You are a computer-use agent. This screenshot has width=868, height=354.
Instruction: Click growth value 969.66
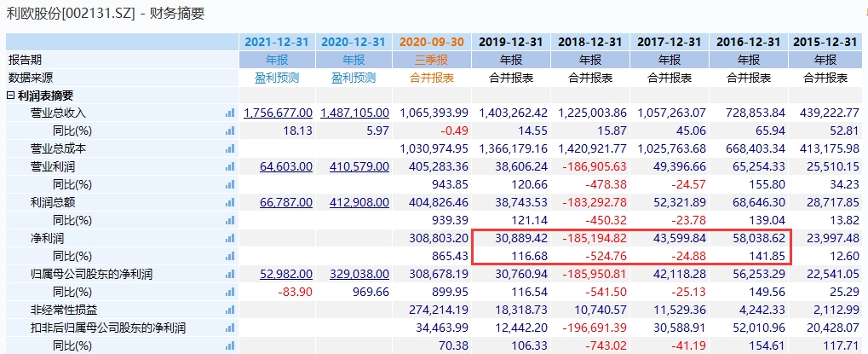coord(371,293)
